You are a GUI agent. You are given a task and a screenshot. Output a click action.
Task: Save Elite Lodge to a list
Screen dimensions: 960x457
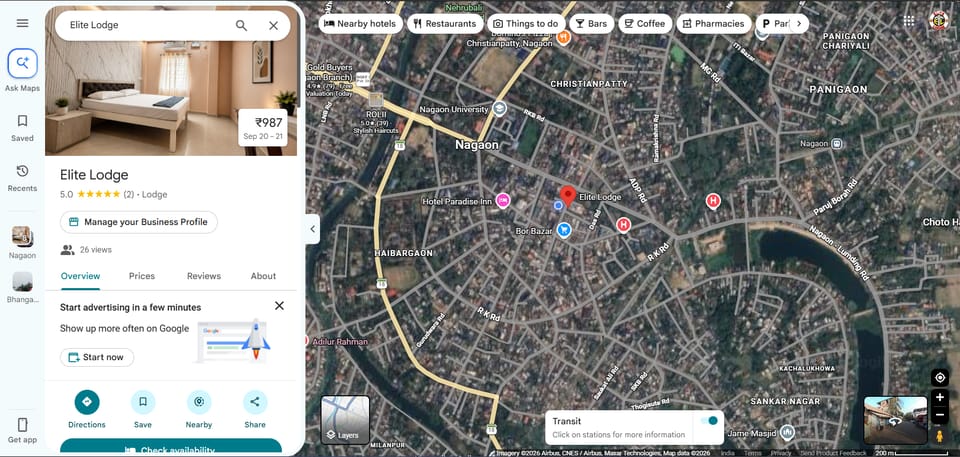tap(143, 402)
